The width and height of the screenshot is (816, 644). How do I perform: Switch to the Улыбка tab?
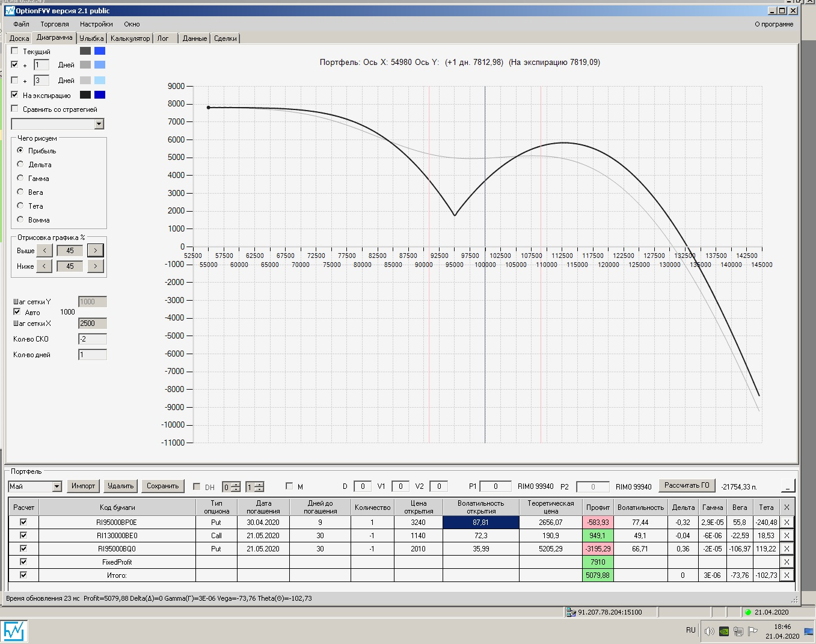tap(91, 38)
